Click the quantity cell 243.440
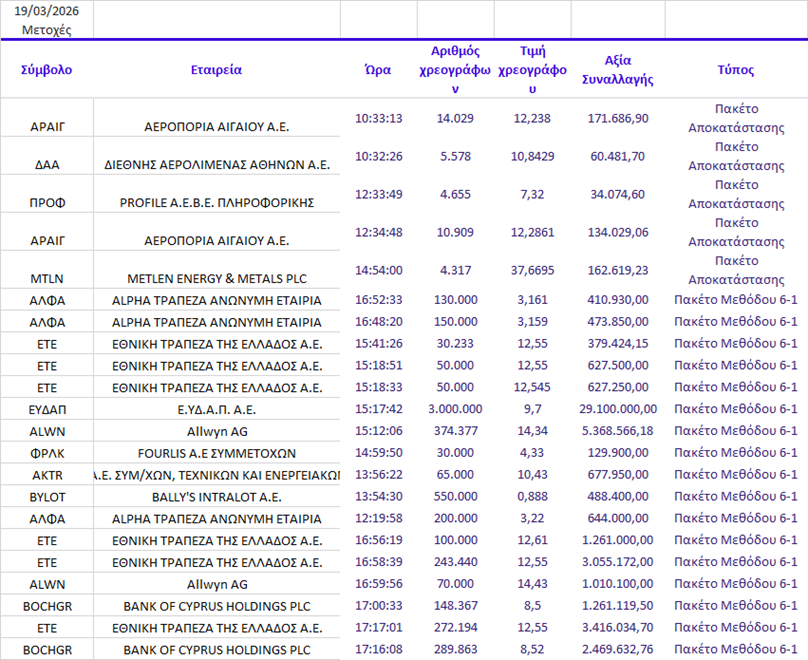The height and width of the screenshot is (660, 808). (x=455, y=562)
